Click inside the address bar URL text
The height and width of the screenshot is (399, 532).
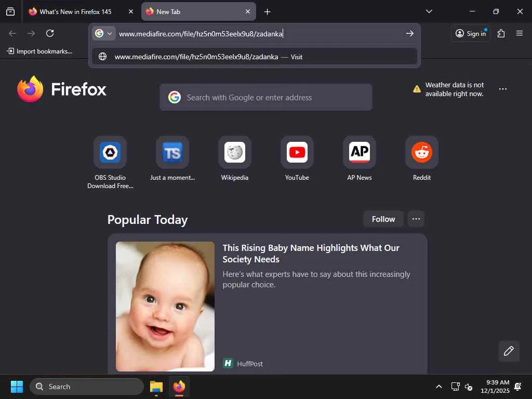pyautogui.click(x=201, y=34)
